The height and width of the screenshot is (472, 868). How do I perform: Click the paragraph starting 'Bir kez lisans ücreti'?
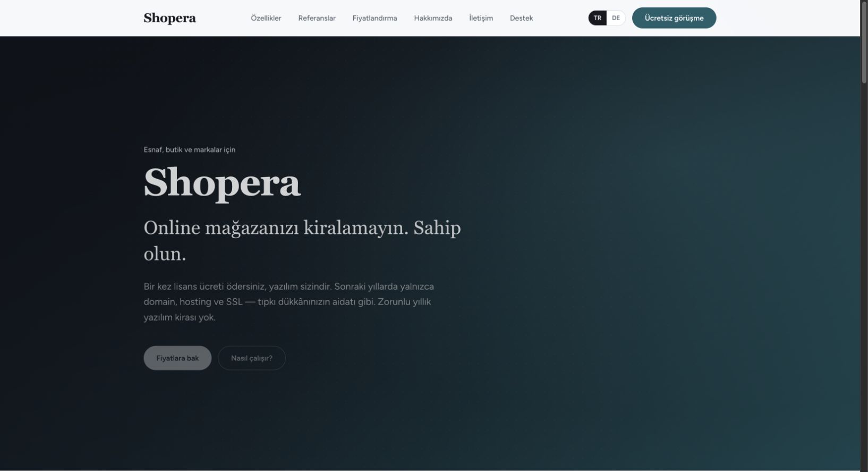[289, 302]
